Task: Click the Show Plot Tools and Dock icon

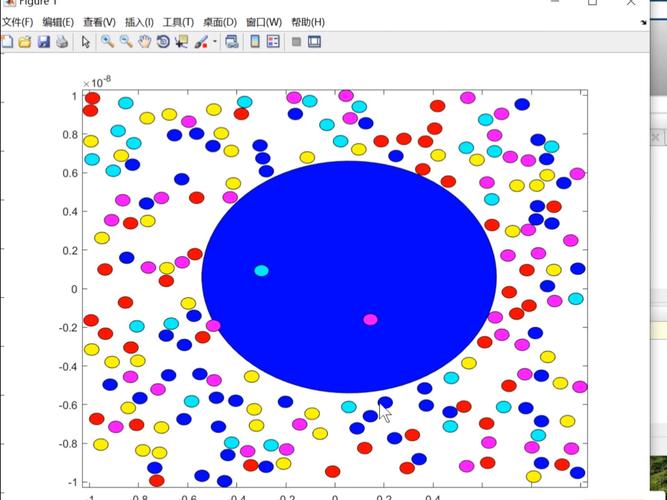Action: pyautogui.click(x=314, y=42)
